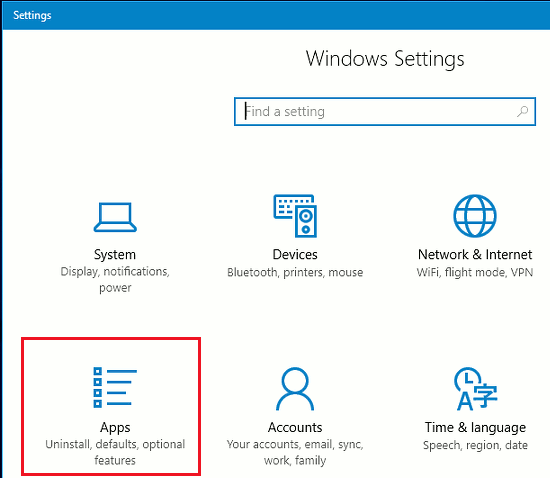Open the Time & language clock icon
The width and height of the screenshot is (550, 478).
pyautogui.click(x=475, y=389)
